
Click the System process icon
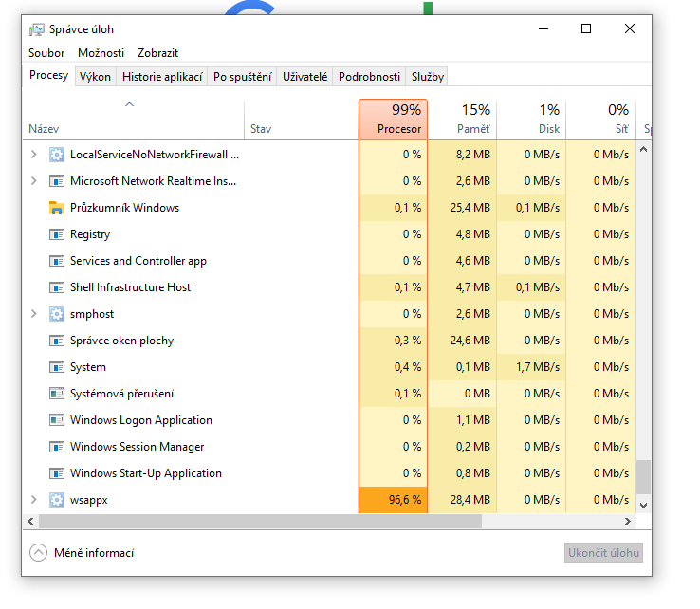click(x=56, y=367)
